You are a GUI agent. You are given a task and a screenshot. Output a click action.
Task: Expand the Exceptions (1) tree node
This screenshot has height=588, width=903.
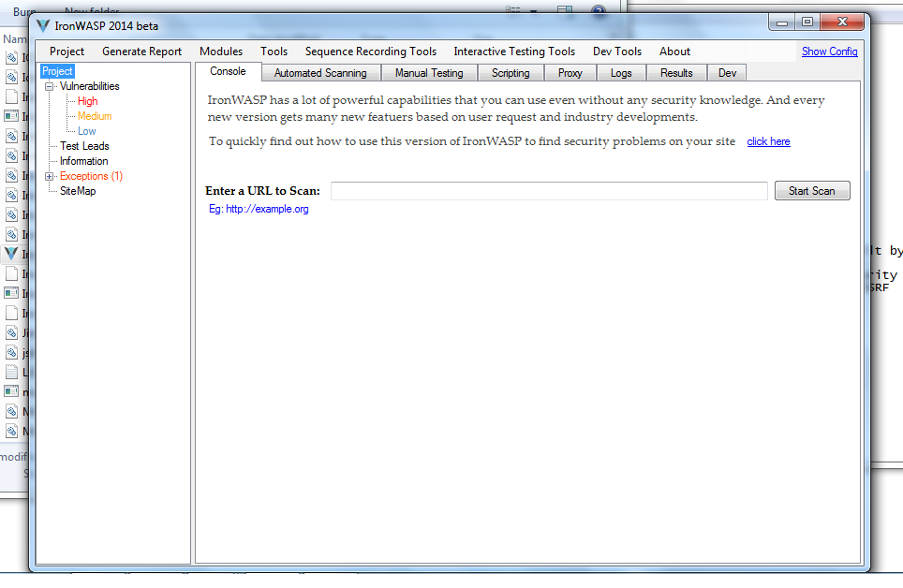(48, 175)
